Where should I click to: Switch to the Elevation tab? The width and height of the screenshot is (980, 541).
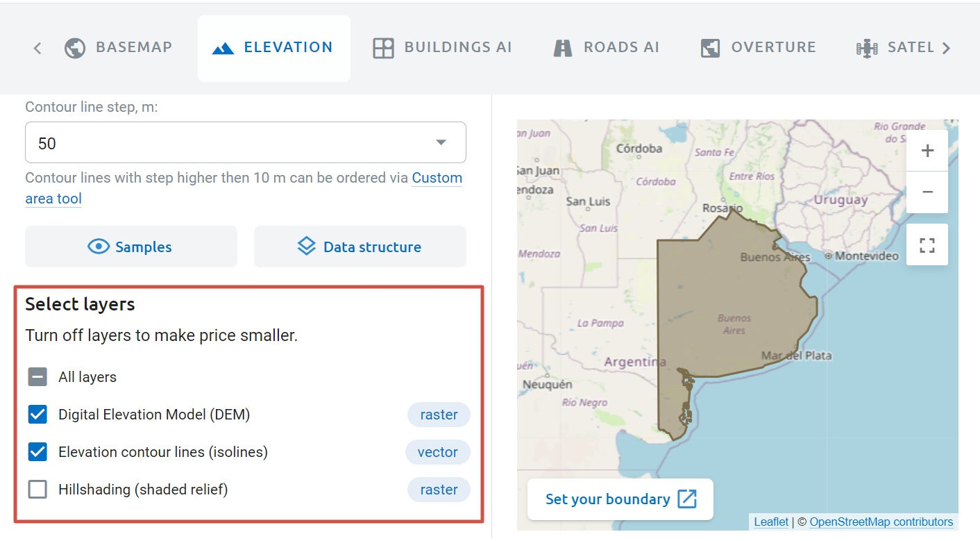click(274, 48)
